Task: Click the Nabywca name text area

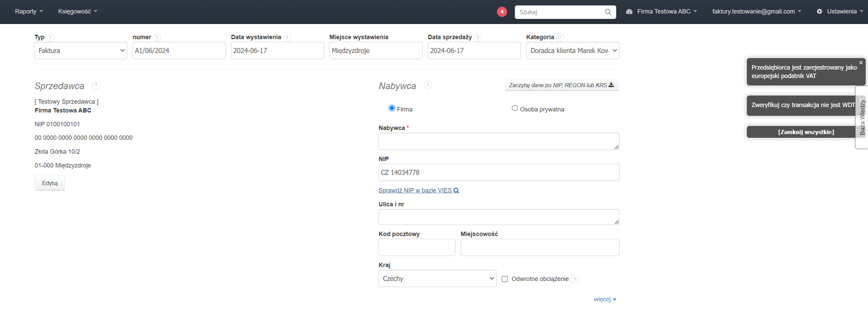Action: 499,141
